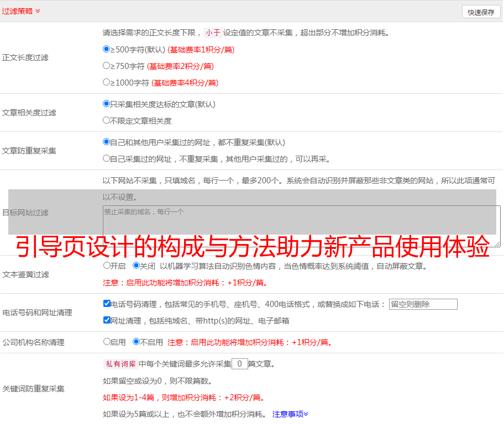Image resolution: width=504 pixels, height=424 pixels.
Task: Select the ≥1000字符 length option
Action: (x=107, y=82)
